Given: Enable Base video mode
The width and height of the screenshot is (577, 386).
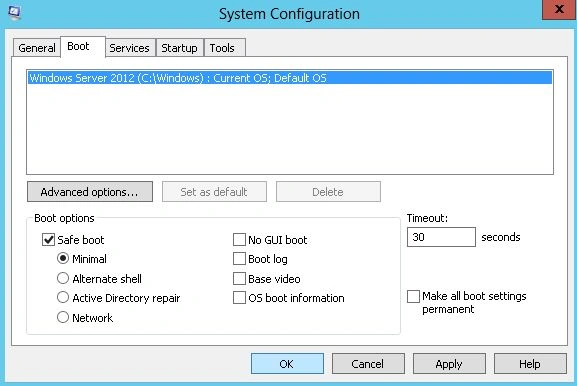Looking at the screenshot, I should pyautogui.click(x=239, y=279).
